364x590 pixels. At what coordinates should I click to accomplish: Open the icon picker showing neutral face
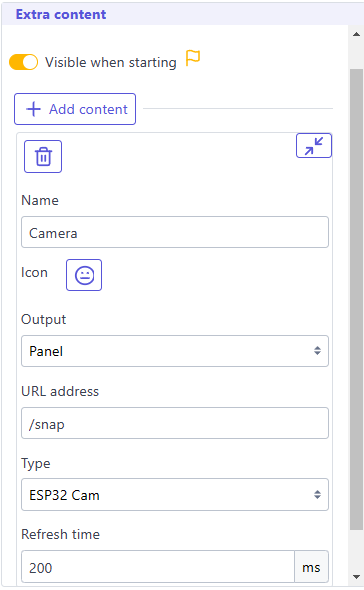pos(84,275)
